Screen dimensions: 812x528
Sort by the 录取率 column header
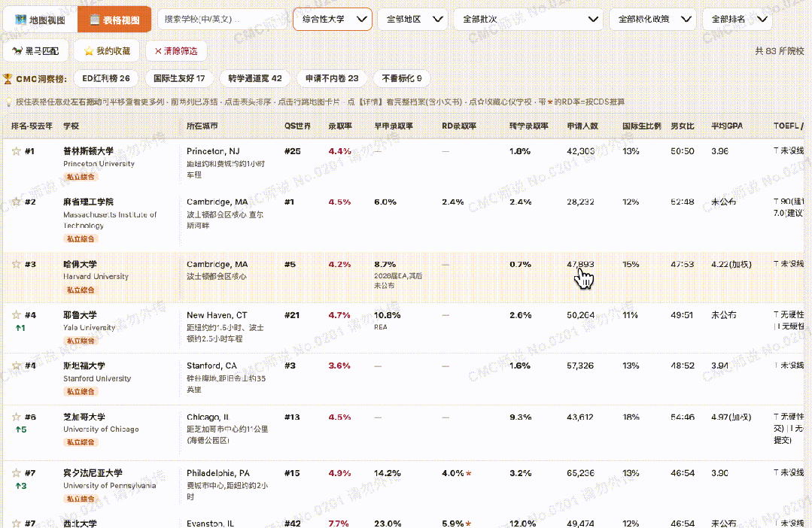click(x=339, y=126)
